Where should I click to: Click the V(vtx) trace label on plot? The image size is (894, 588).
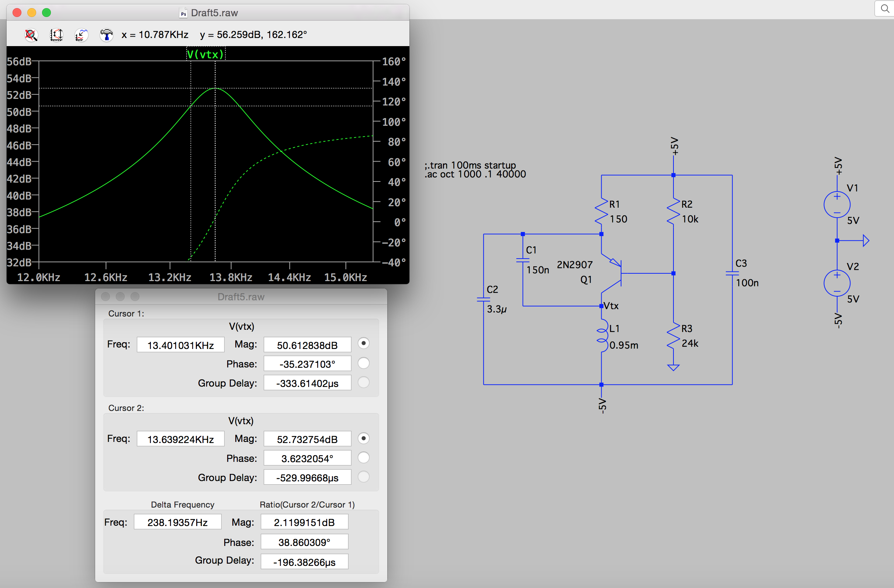click(205, 55)
